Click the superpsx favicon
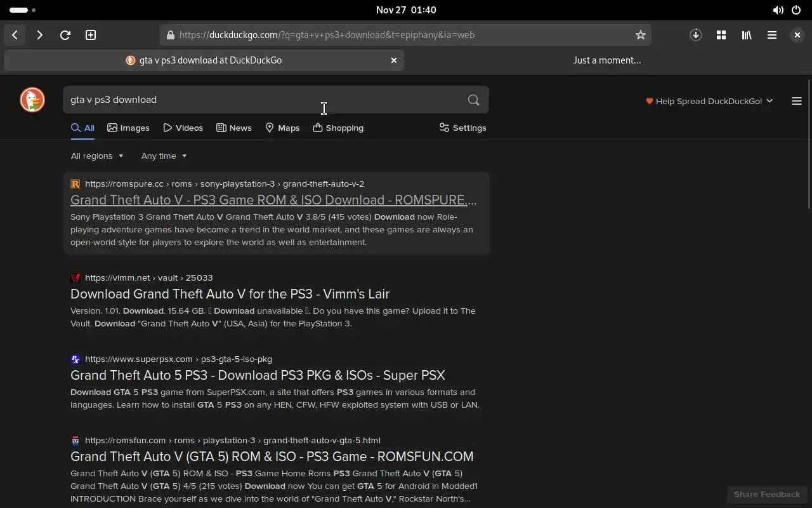This screenshot has width=812, height=508. pyautogui.click(x=75, y=359)
